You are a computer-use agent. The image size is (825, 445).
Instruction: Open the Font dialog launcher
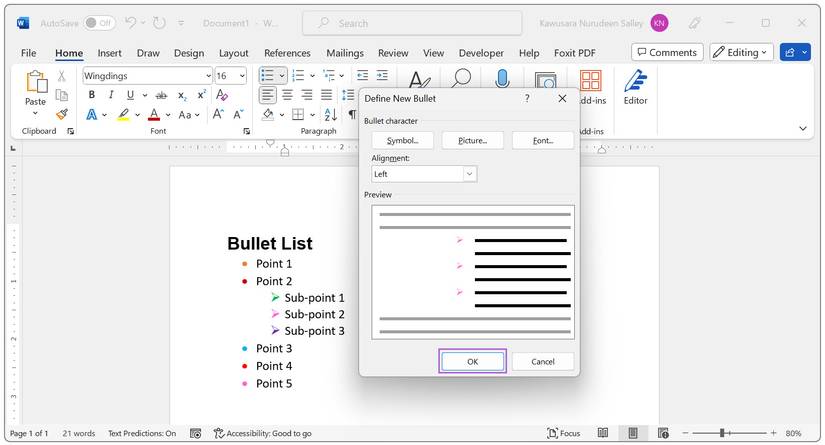tap(246, 132)
